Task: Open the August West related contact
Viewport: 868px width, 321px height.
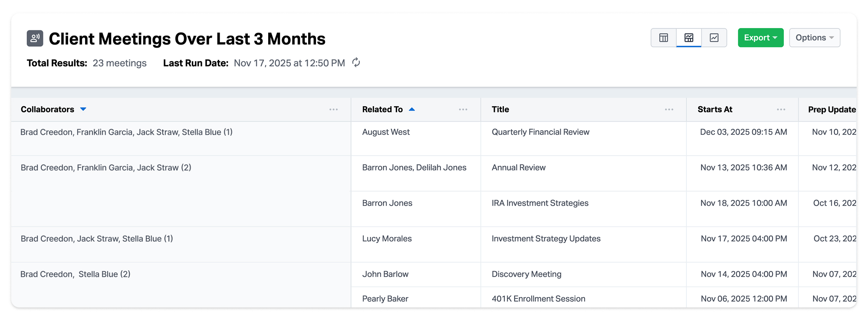Action: pos(386,132)
